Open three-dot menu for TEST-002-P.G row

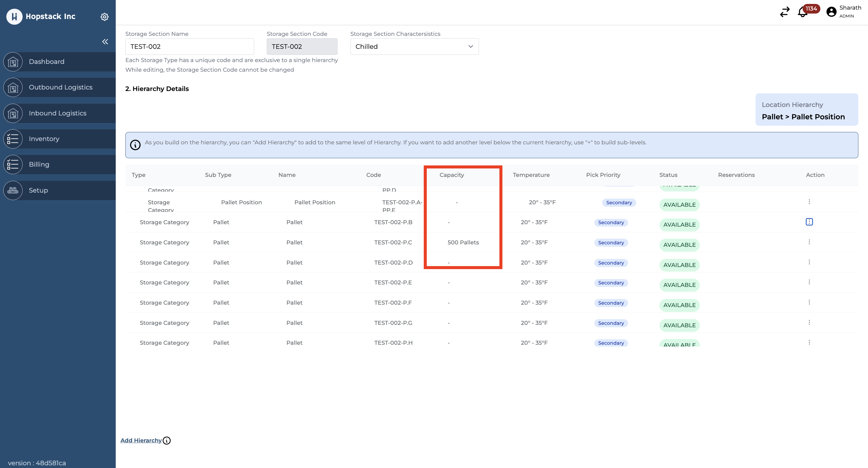coord(809,322)
